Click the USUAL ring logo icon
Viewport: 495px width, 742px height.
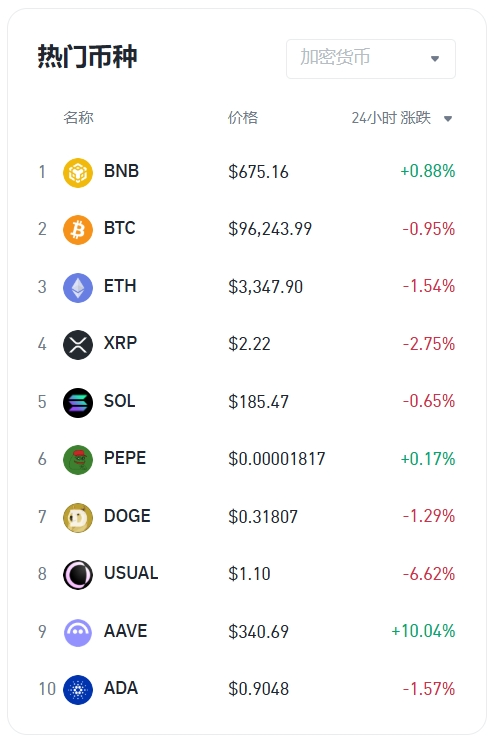(x=78, y=574)
